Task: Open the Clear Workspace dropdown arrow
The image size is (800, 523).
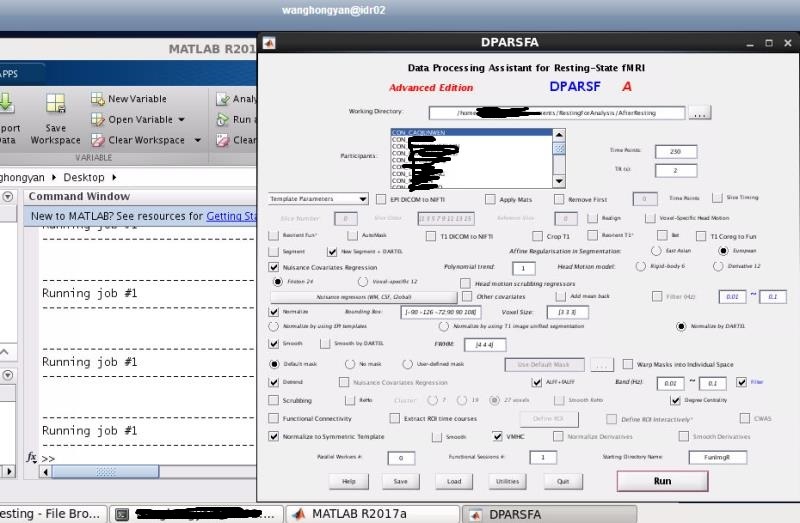Action: (x=197, y=140)
